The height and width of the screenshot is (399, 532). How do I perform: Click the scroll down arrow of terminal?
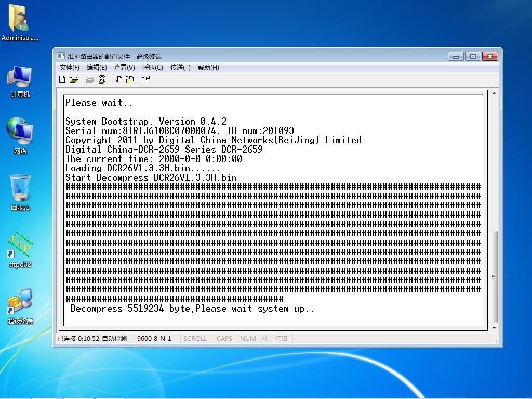(494, 328)
